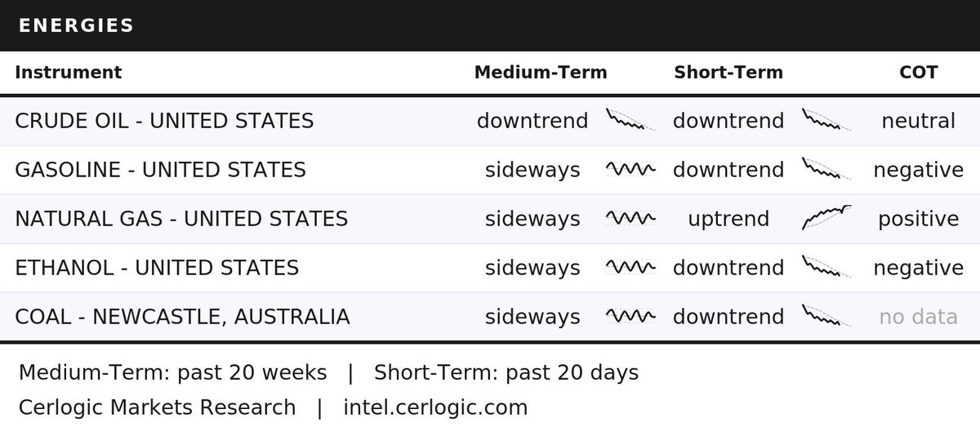The image size is (980, 436).
Task: Click the positive COT value for Natural Gas
Action: coord(919,219)
